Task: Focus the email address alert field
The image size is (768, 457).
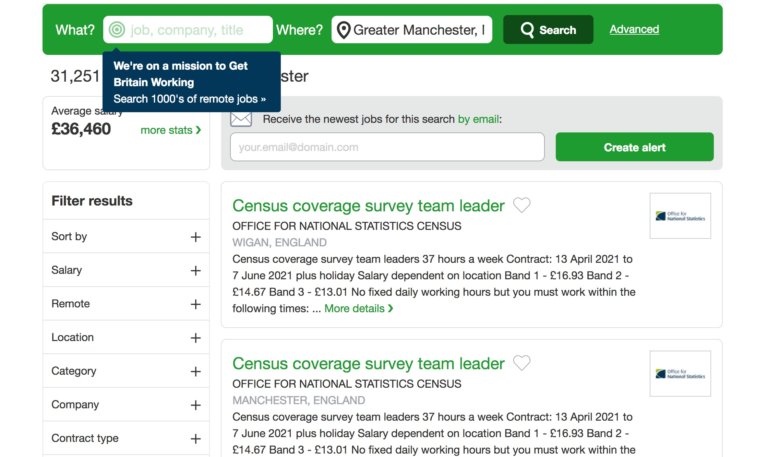Action: tap(387, 147)
